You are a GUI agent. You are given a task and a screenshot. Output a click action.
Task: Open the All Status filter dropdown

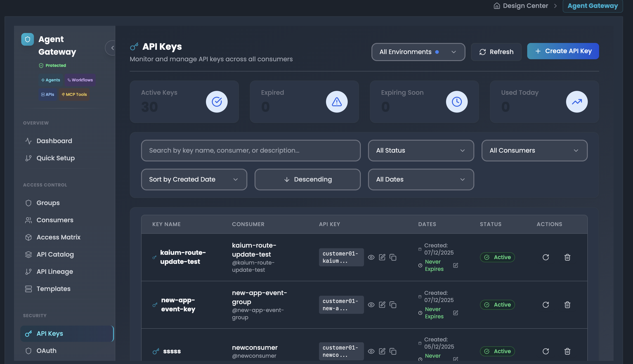pos(421,151)
